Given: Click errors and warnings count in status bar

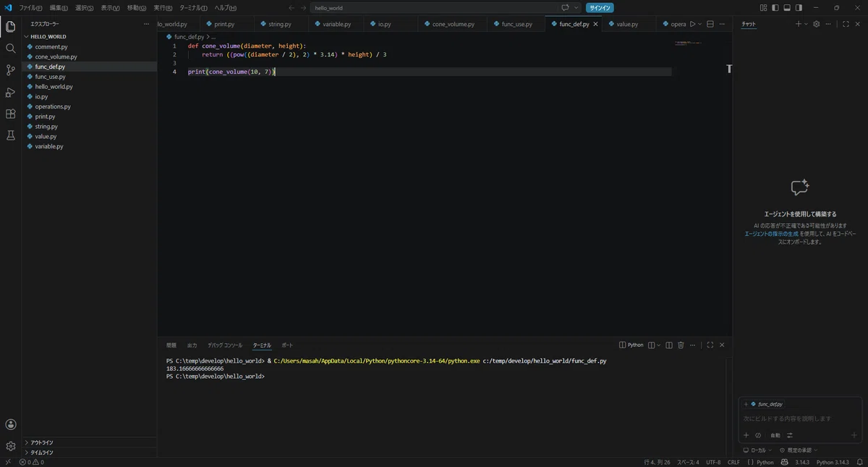Looking at the screenshot, I should tap(32, 462).
